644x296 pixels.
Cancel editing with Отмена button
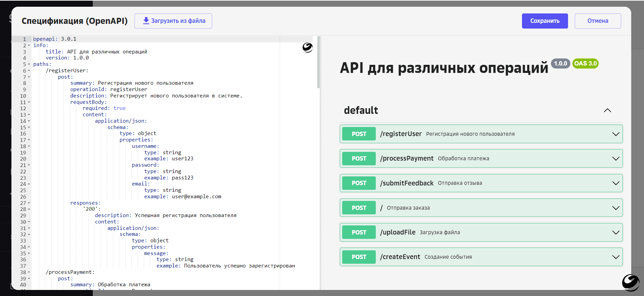tap(598, 21)
